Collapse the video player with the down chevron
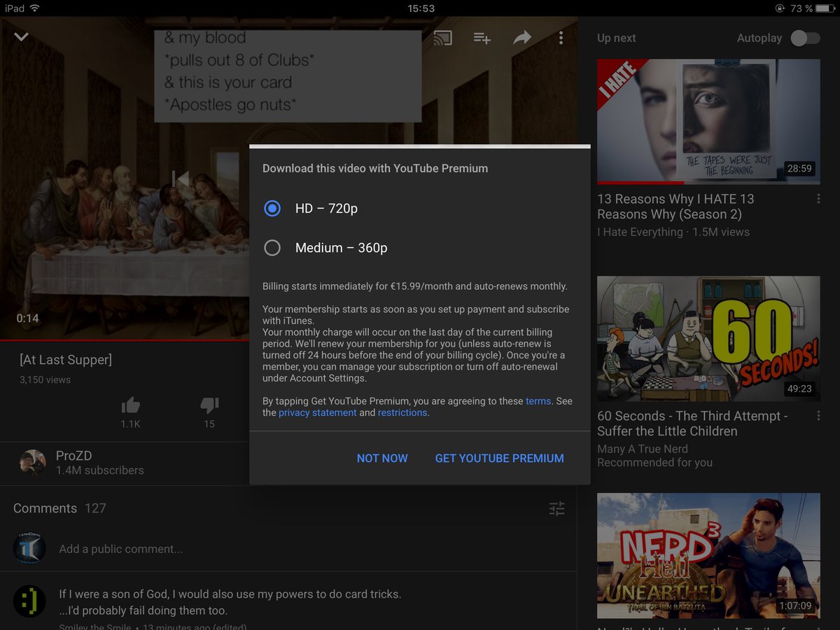Viewport: 840px width, 630px height. 22,36
